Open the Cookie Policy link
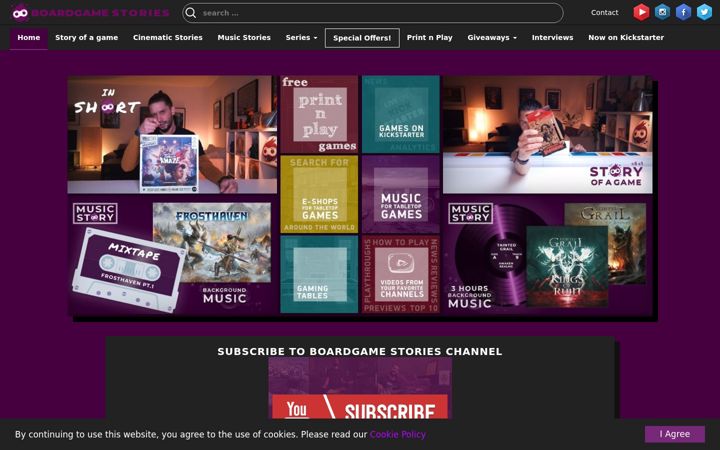The height and width of the screenshot is (450, 720). click(x=398, y=434)
